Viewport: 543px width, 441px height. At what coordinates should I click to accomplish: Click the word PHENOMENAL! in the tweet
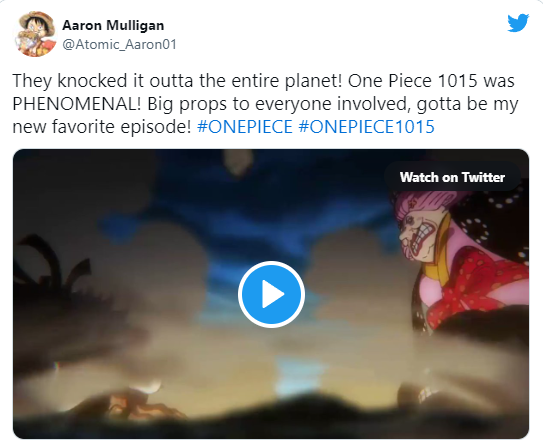pyautogui.click(x=77, y=104)
